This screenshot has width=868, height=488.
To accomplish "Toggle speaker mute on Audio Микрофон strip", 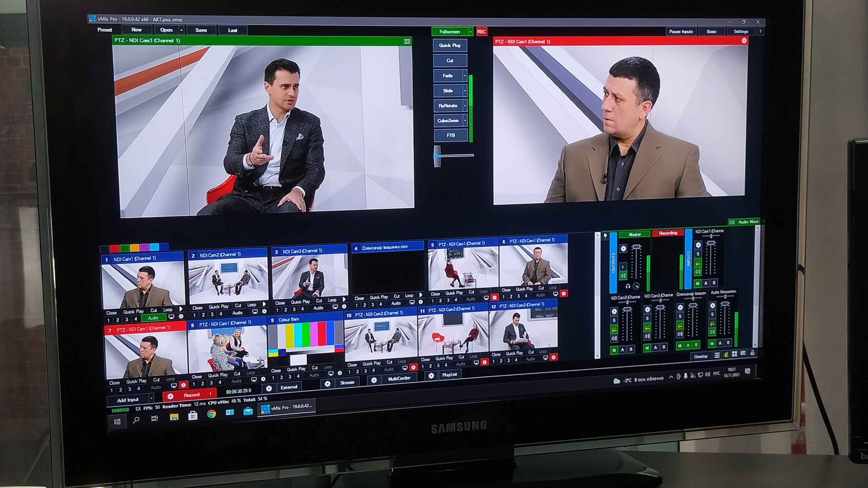I will coord(712,332).
